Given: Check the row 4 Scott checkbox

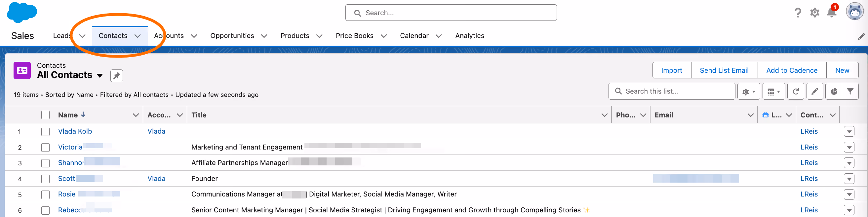Looking at the screenshot, I should (x=46, y=179).
